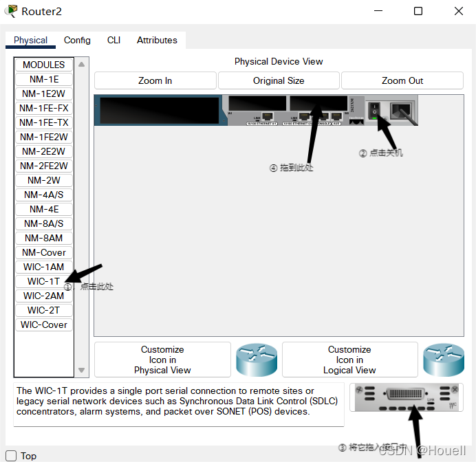Screen dimensions: 476x462
Task: Open the Attributes tab
Action: coord(157,41)
